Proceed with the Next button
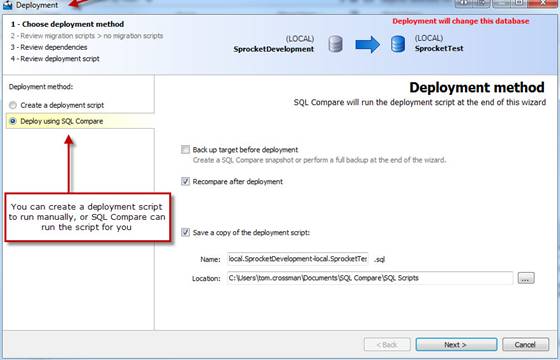Viewport: 560px width, 360px height. (456, 345)
